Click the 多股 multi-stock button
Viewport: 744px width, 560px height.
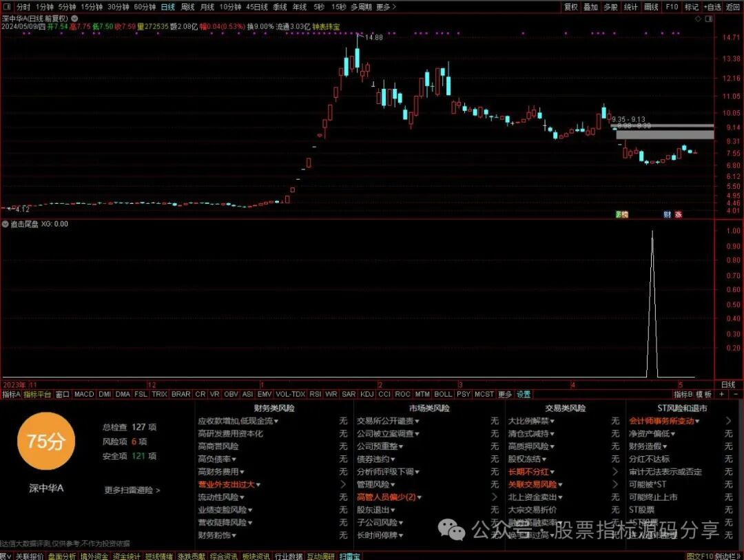point(610,7)
